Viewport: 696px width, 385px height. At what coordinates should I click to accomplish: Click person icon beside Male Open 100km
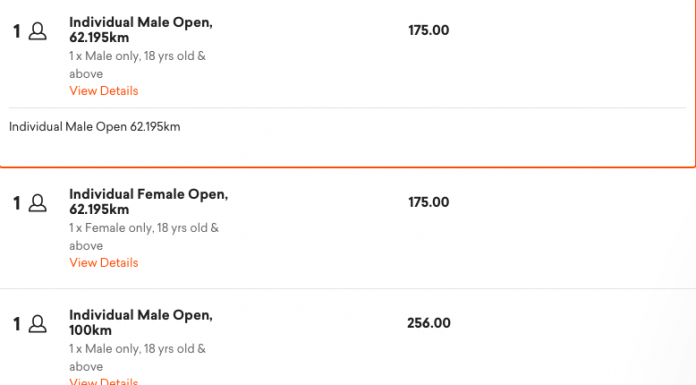(x=38, y=324)
